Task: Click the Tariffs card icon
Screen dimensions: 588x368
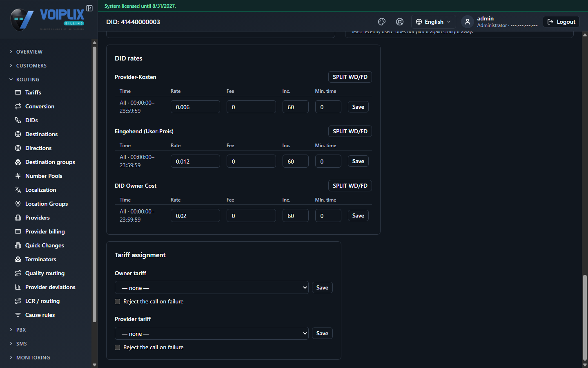Action: (x=18, y=92)
